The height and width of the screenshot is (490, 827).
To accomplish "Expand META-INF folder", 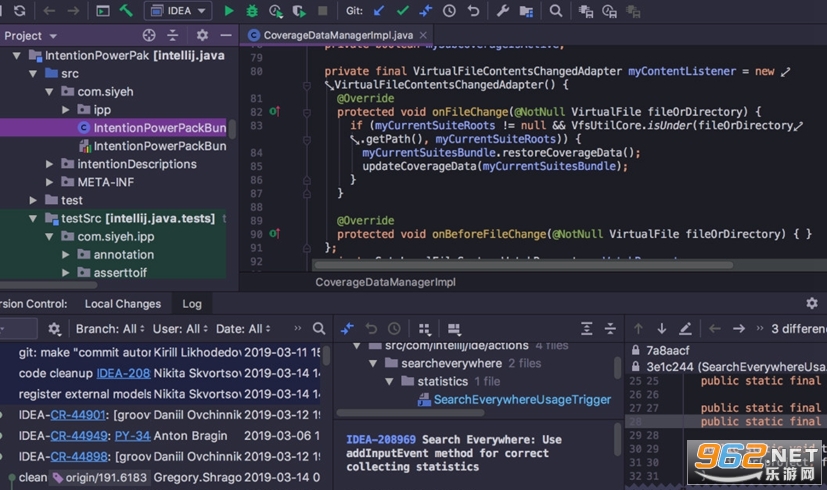I will (49, 182).
